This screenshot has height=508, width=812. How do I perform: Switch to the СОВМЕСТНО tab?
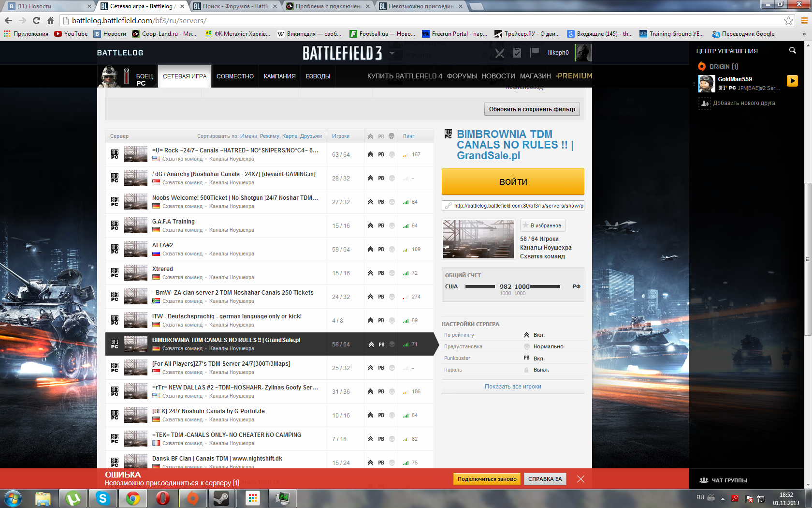click(235, 76)
